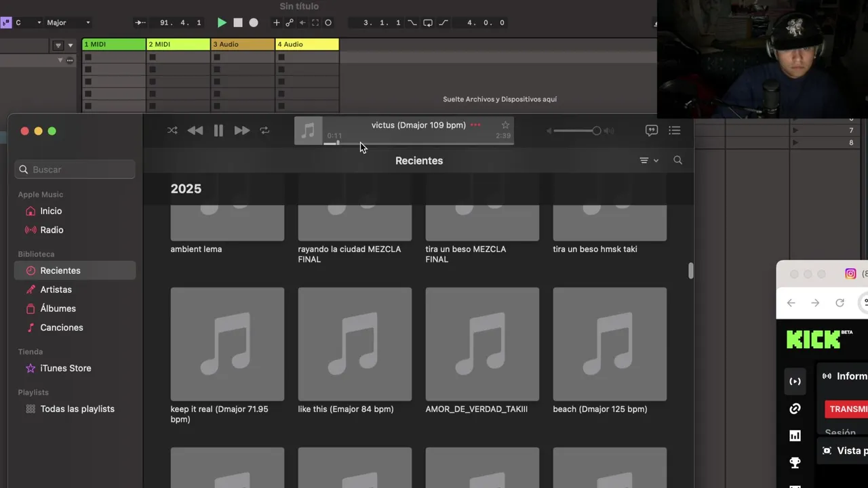Image resolution: width=868 pixels, height=488 pixels.
Task: Skip to the next track in Music
Action: (x=242, y=130)
